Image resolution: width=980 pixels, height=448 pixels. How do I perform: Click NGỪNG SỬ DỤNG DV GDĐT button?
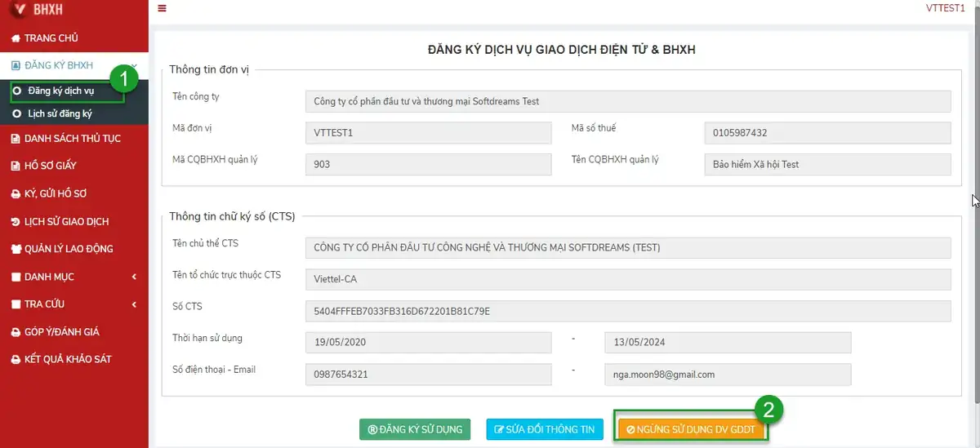coord(691,429)
